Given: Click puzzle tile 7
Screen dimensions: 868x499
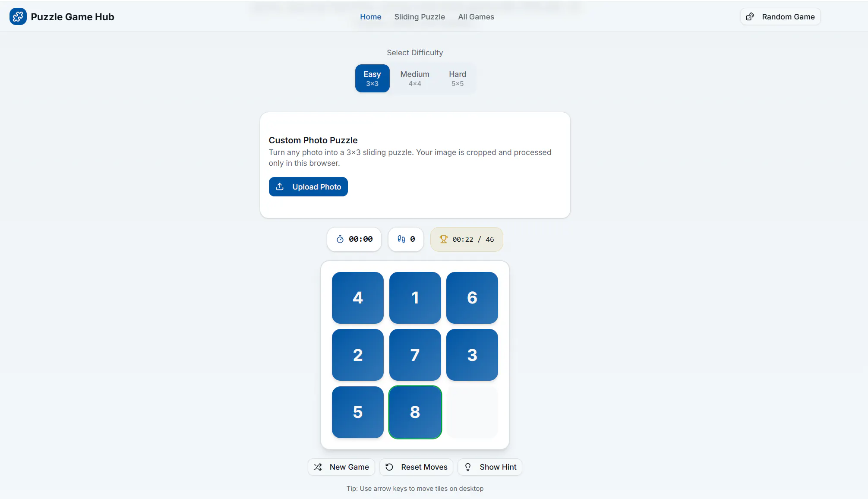Looking at the screenshot, I should tap(415, 355).
